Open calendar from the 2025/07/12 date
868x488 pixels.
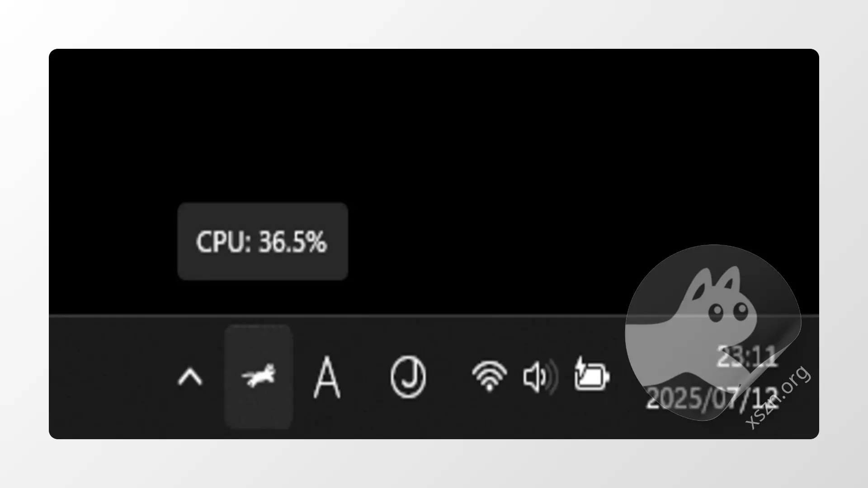pyautogui.click(x=712, y=398)
